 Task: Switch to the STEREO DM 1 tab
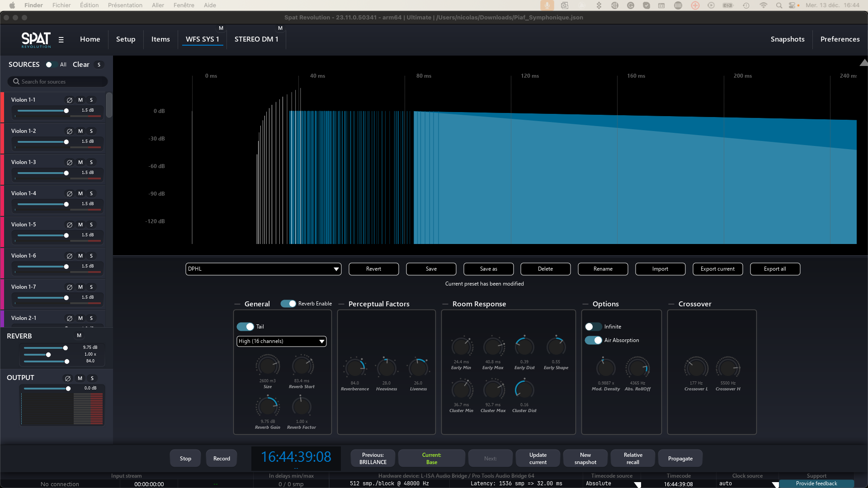[x=256, y=39]
